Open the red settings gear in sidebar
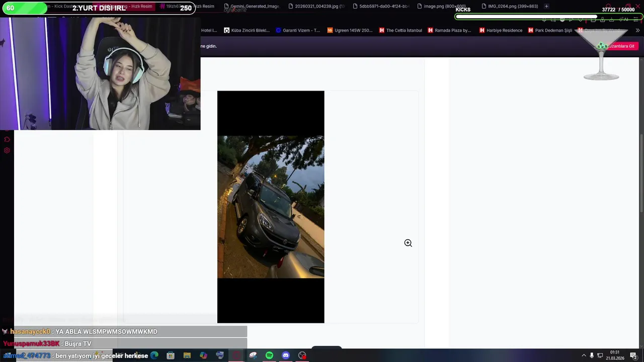Viewport: 644px width, 362px height. tap(7, 150)
